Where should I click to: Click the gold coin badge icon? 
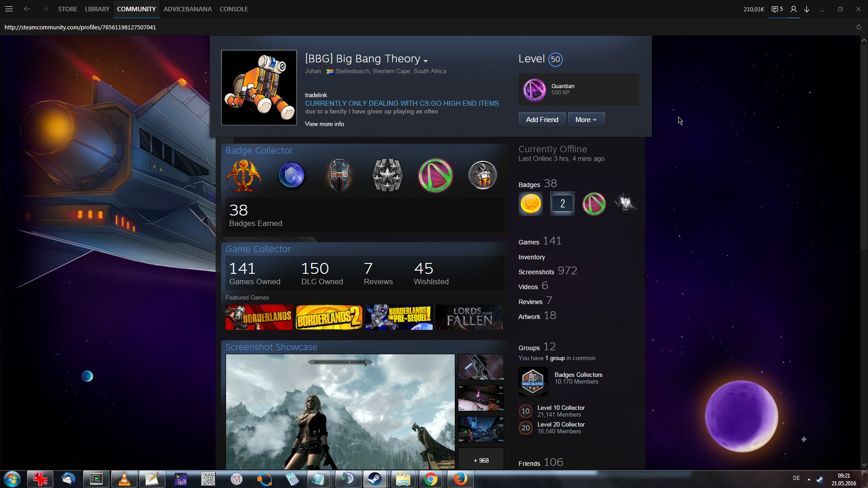tap(531, 203)
